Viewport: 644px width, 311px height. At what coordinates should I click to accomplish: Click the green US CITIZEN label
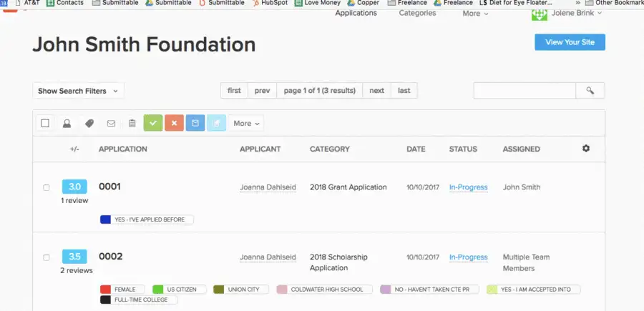click(179, 290)
